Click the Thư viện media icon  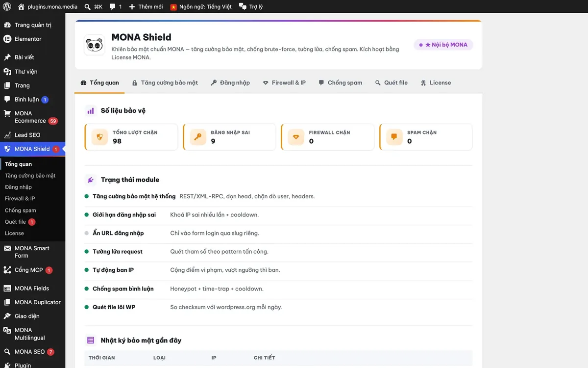coord(7,72)
